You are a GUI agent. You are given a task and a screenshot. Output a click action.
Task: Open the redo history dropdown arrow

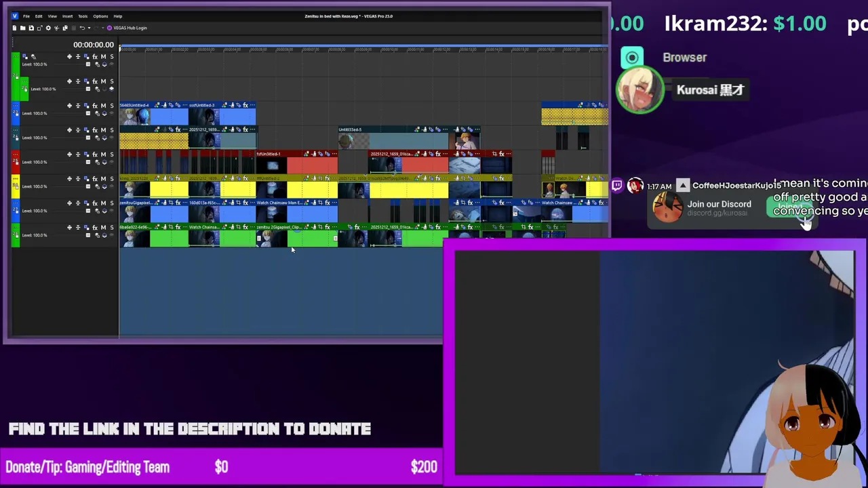103,28
